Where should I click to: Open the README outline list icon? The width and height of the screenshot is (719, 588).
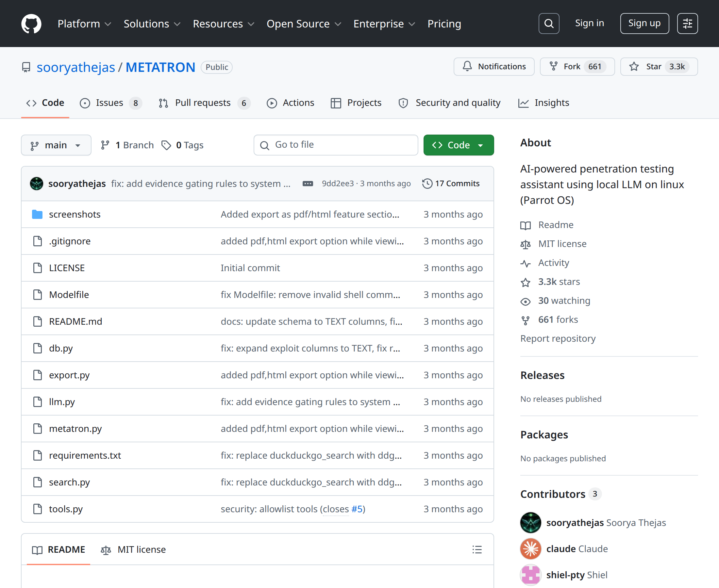(477, 549)
